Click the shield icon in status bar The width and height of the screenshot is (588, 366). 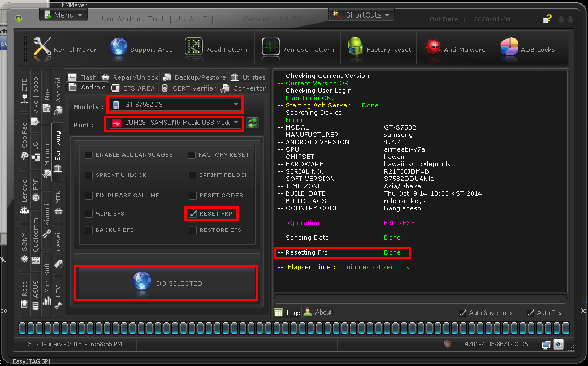coord(447,344)
